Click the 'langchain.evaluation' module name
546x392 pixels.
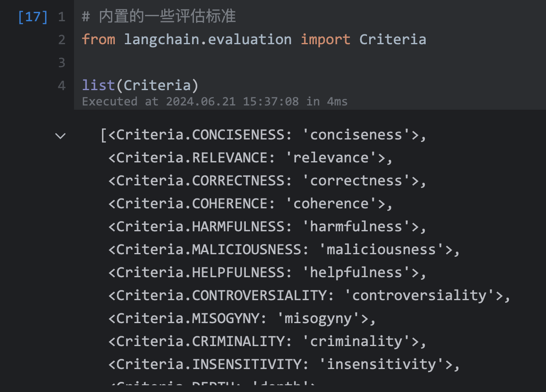(208, 40)
